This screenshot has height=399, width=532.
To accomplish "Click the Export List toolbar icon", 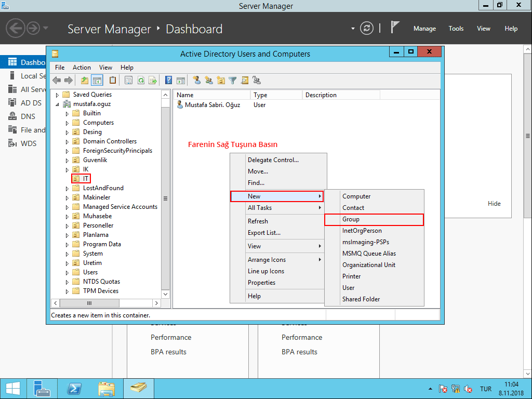I will click(153, 81).
